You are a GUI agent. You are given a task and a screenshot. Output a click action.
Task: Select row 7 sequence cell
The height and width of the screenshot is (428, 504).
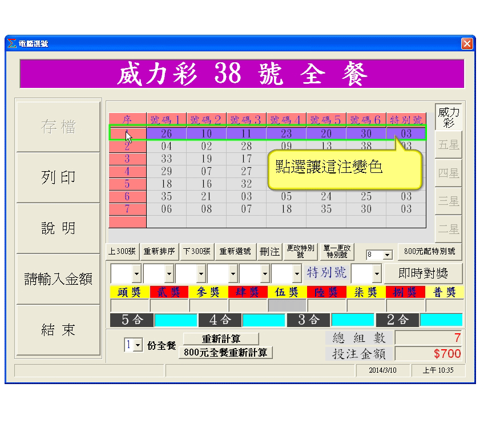[x=127, y=209]
